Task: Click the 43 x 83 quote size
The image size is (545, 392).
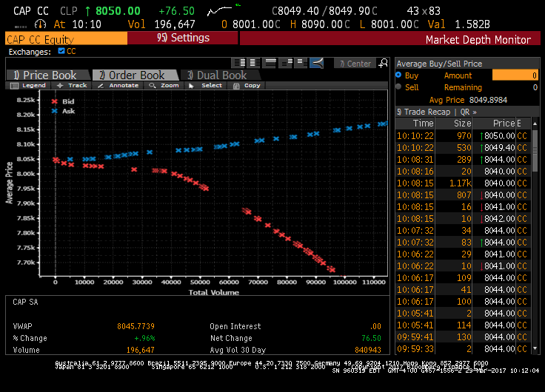Action: tap(424, 11)
